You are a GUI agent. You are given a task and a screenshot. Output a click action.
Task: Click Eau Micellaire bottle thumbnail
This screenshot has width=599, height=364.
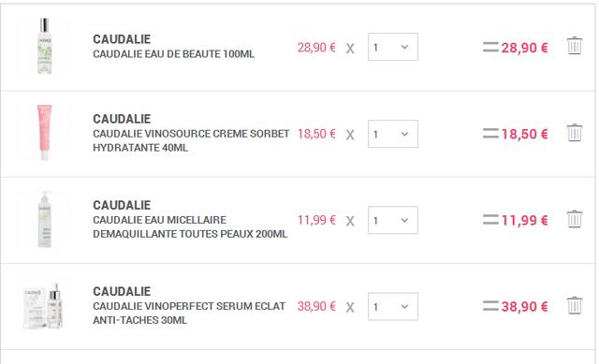coord(44,219)
